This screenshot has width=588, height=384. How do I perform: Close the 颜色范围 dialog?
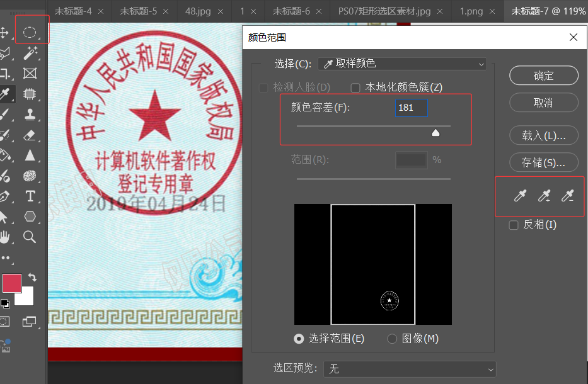tap(574, 37)
